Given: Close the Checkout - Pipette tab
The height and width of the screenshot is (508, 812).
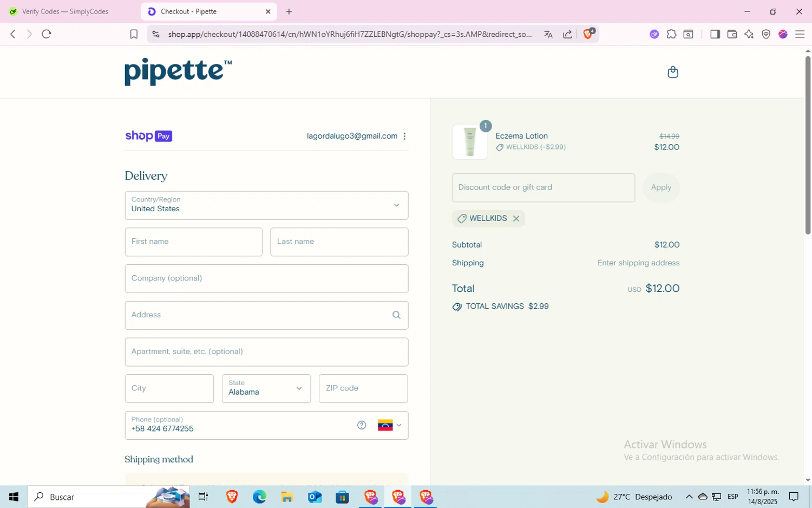Looking at the screenshot, I should pos(268,11).
